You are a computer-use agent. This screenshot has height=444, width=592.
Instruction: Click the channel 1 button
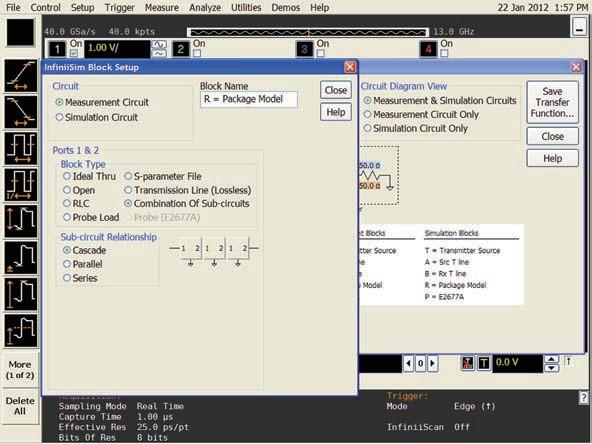coord(57,49)
